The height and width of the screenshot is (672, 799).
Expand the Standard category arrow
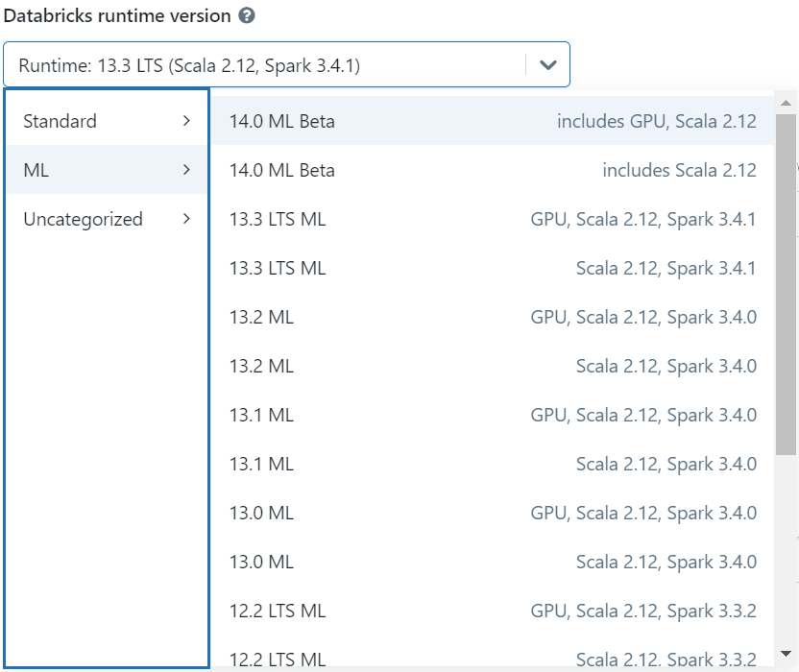(186, 121)
